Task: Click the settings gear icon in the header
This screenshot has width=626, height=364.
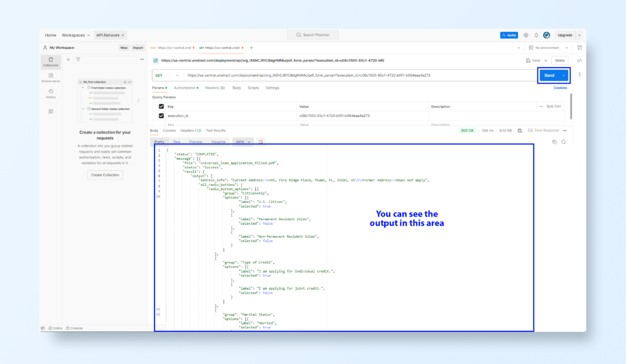Action: tap(526, 35)
